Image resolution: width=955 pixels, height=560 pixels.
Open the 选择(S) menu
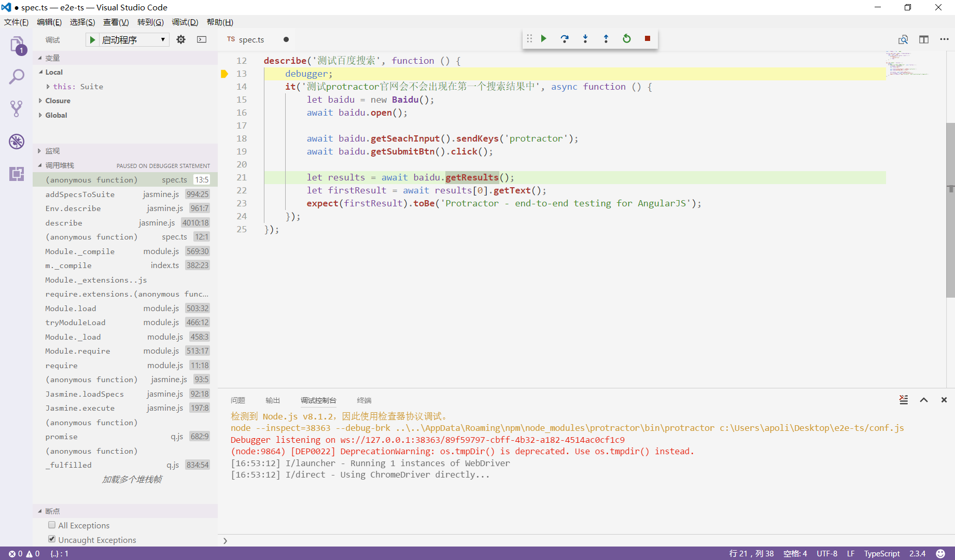(x=82, y=22)
